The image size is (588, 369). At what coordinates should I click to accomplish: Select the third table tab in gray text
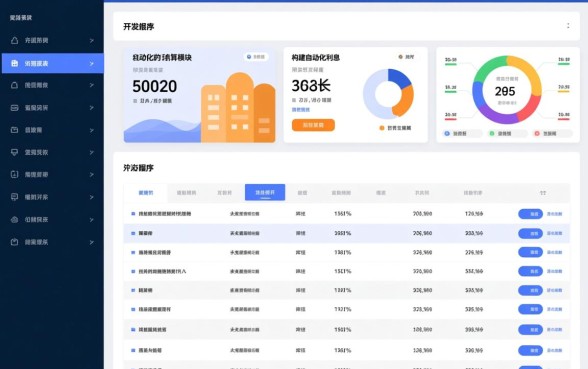(x=225, y=193)
